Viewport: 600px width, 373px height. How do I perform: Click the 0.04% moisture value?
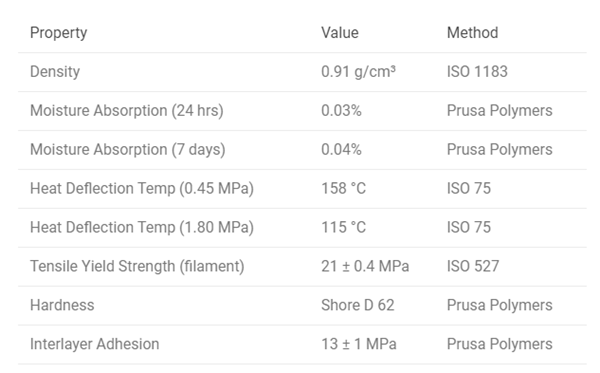(341, 150)
